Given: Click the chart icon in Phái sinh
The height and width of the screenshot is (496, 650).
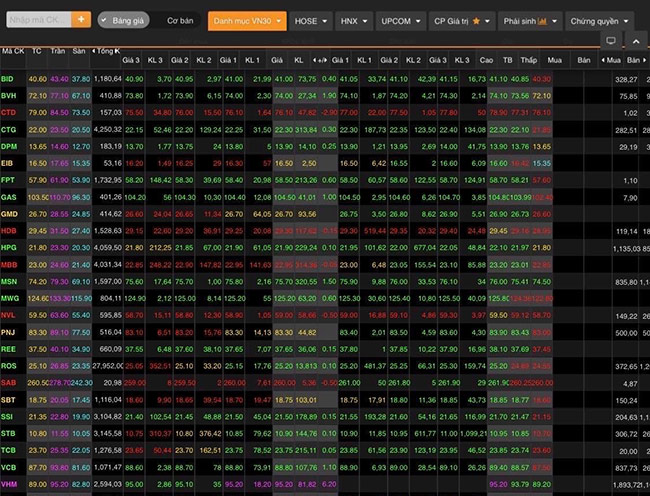Looking at the screenshot, I should [x=542, y=21].
